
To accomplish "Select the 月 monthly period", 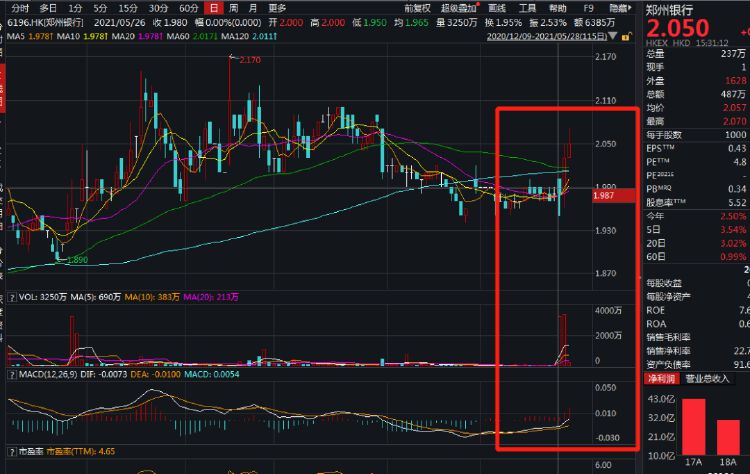I will click(252, 8).
